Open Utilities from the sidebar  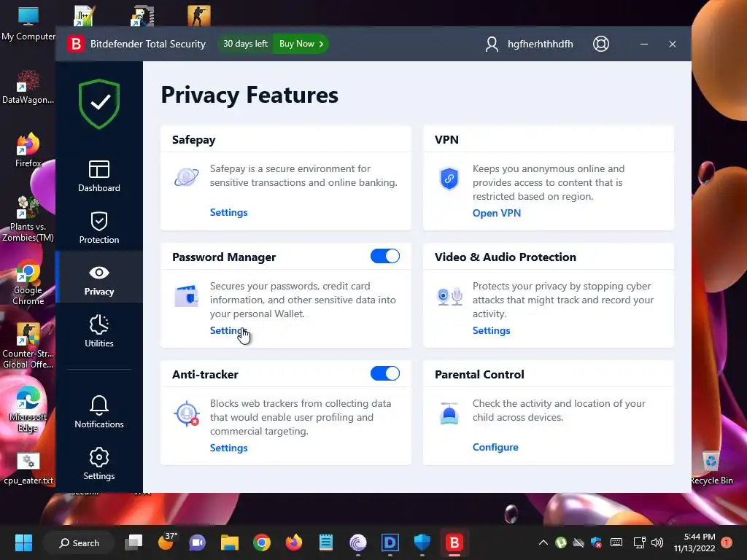coord(99,331)
